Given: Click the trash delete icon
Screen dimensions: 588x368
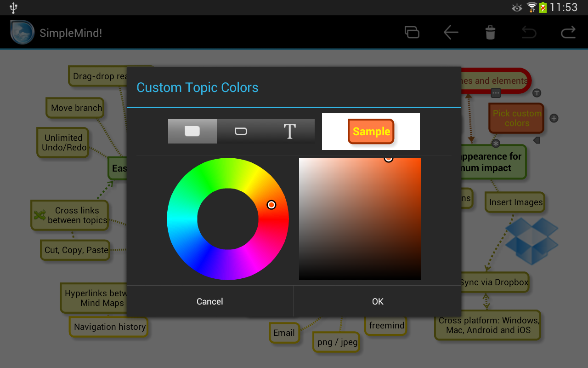Looking at the screenshot, I should [x=490, y=32].
